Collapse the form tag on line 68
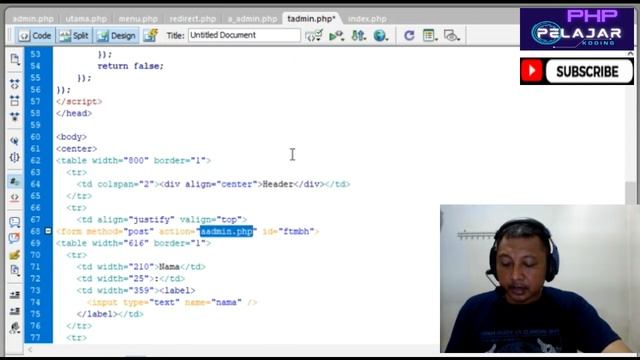The height and width of the screenshot is (360, 640). point(48,231)
